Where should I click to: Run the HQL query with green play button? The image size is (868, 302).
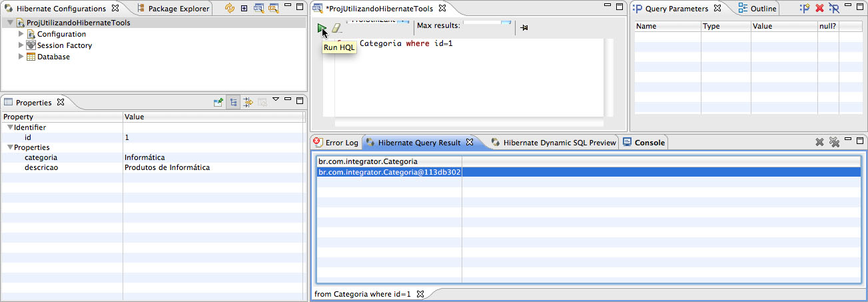point(322,28)
